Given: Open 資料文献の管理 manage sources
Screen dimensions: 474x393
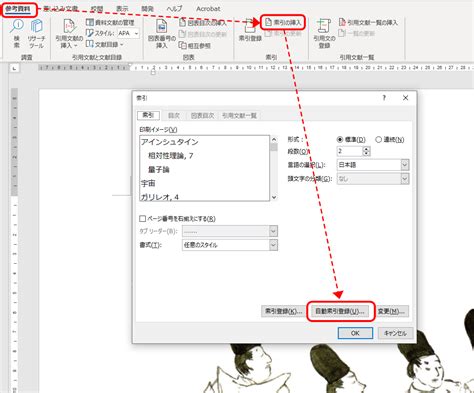Looking at the screenshot, I should [110, 22].
